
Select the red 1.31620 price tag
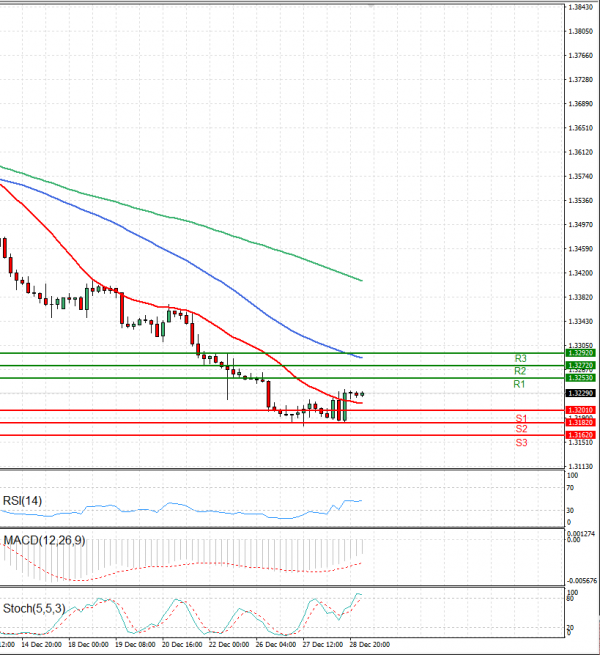(x=580, y=436)
